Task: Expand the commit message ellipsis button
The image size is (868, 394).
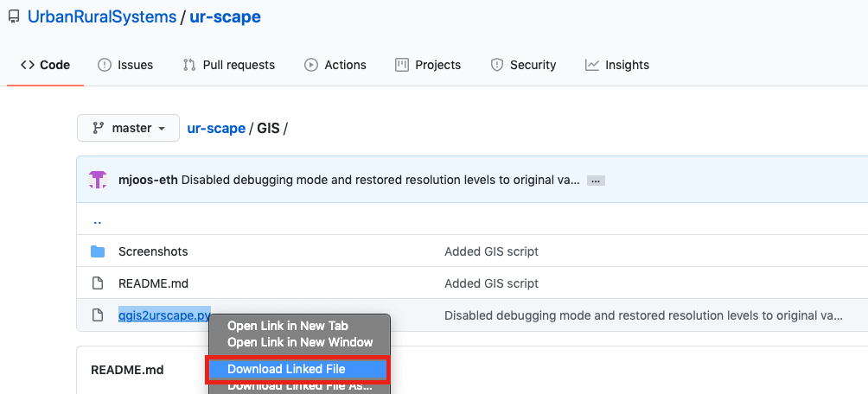Action: (596, 181)
